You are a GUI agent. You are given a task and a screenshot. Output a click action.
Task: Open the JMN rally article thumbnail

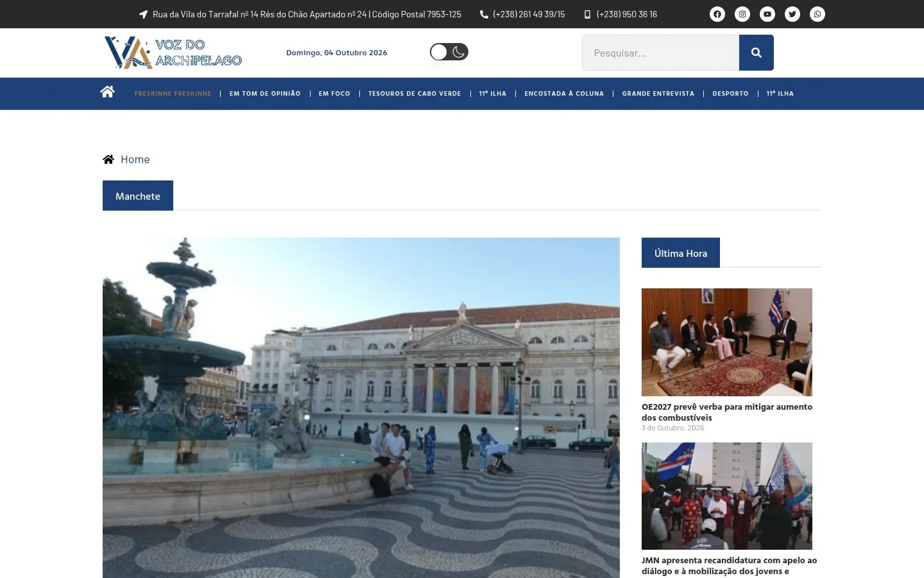click(727, 496)
